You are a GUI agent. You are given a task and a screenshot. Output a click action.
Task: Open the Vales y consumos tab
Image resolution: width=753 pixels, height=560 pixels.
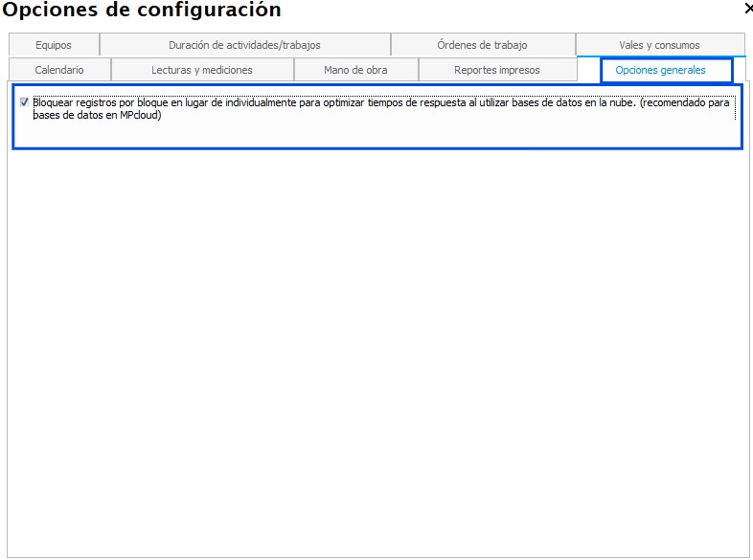pyautogui.click(x=660, y=45)
